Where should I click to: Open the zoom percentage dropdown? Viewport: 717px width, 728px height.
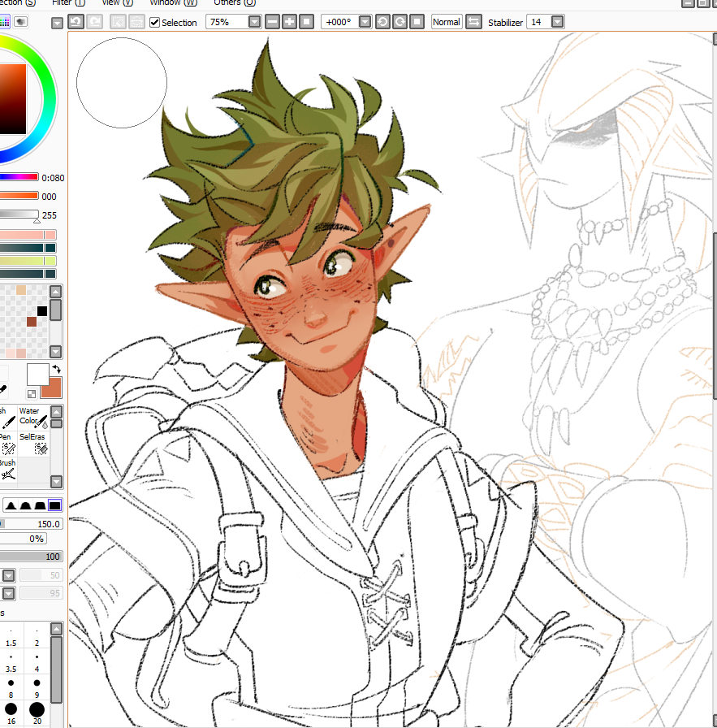click(x=254, y=22)
